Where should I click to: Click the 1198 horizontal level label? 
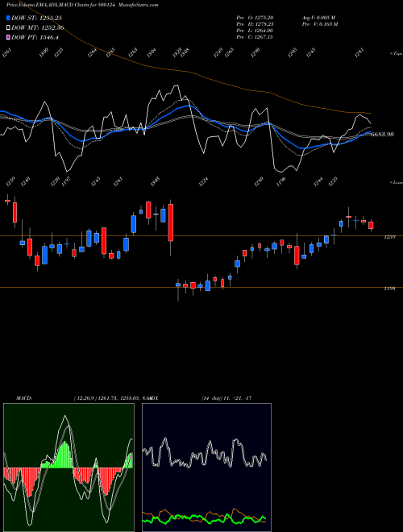pyautogui.click(x=389, y=289)
